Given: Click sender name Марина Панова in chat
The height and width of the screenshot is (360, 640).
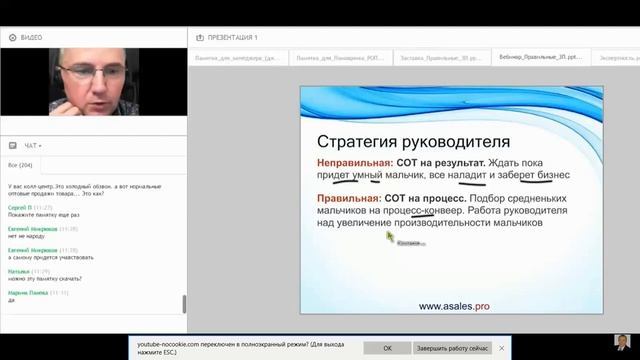Looking at the screenshot, I should tap(28, 293).
